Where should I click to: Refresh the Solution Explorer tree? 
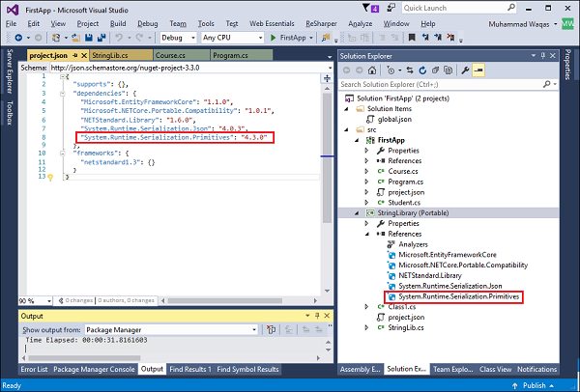click(x=423, y=71)
